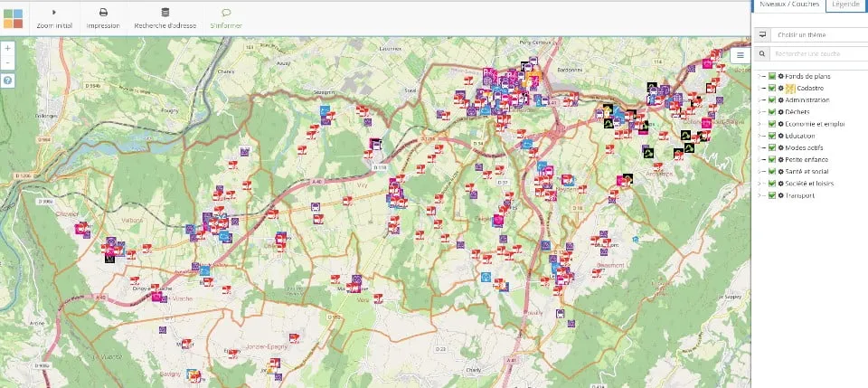This screenshot has width=868, height=388.
Task: Uncheck the Fonds de plans layer
Action: pos(771,76)
